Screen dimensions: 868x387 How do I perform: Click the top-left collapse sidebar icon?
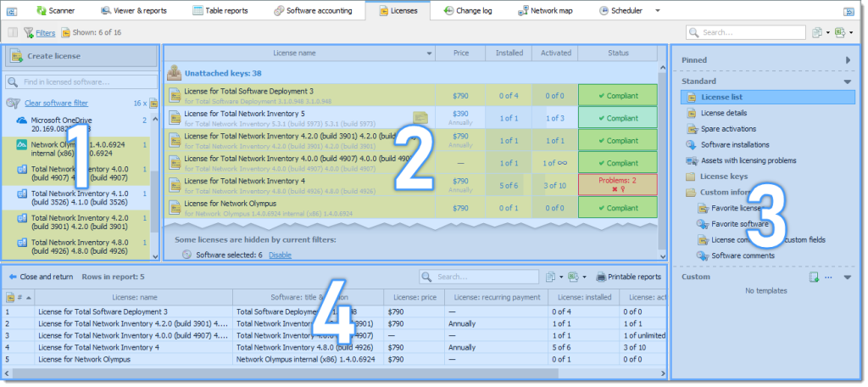click(x=12, y=11)
